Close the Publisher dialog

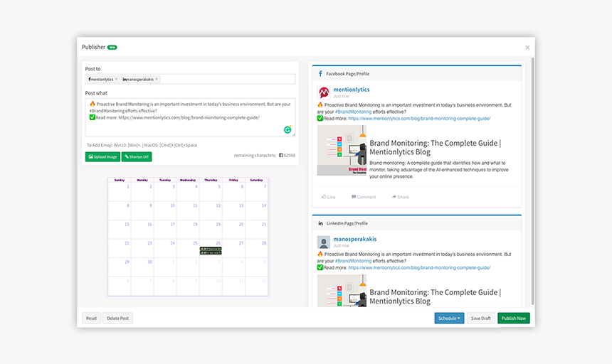[x=527, y=48]
